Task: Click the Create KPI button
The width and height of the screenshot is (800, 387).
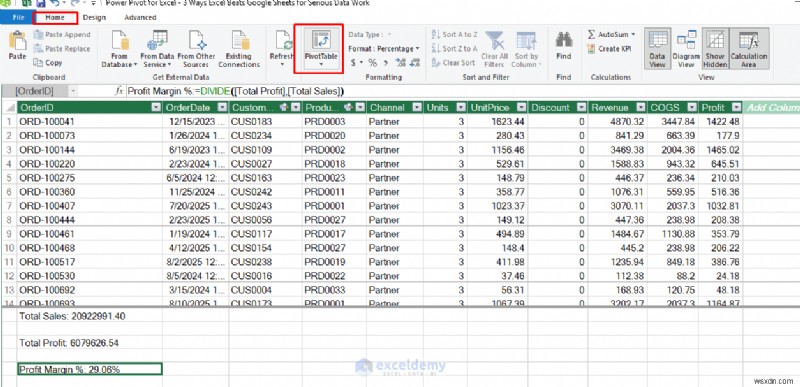Action: pos(610,49)
